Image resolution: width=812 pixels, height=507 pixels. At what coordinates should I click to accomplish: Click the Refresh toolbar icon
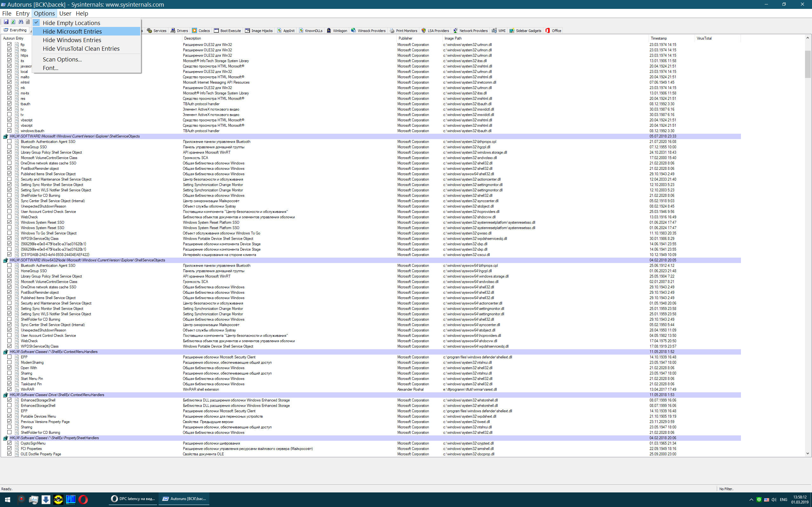13,22
